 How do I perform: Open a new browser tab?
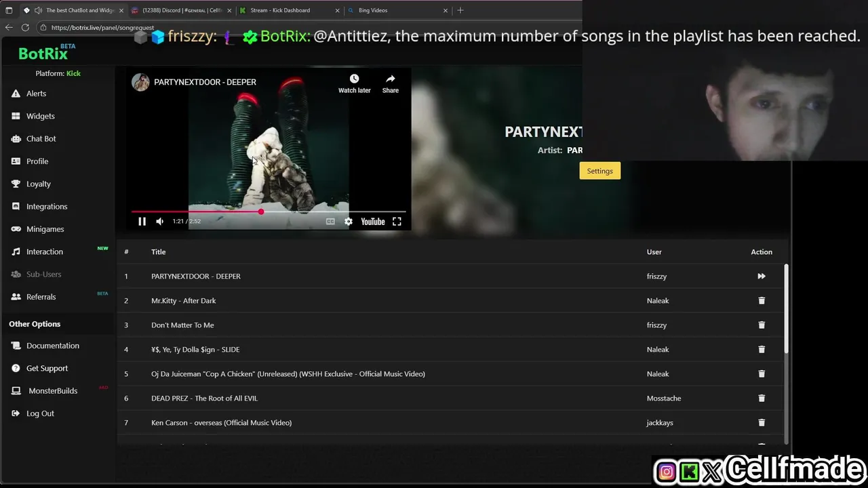point(460,10)
